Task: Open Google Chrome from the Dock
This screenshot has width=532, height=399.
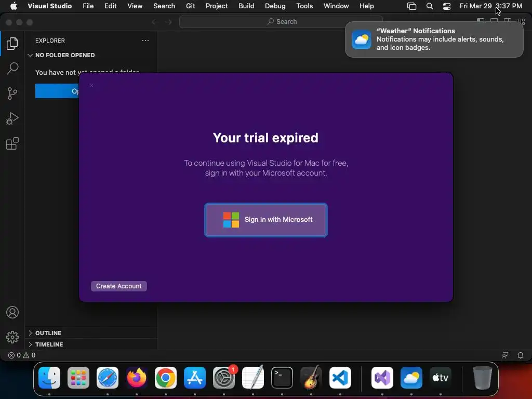Action: [166, 377]
